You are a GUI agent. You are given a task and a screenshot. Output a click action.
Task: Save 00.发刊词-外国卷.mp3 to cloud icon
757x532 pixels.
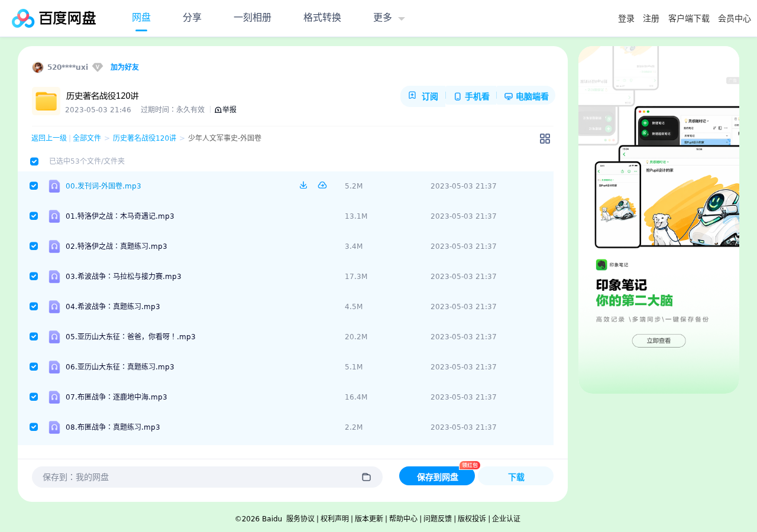(x=322, y=185)
